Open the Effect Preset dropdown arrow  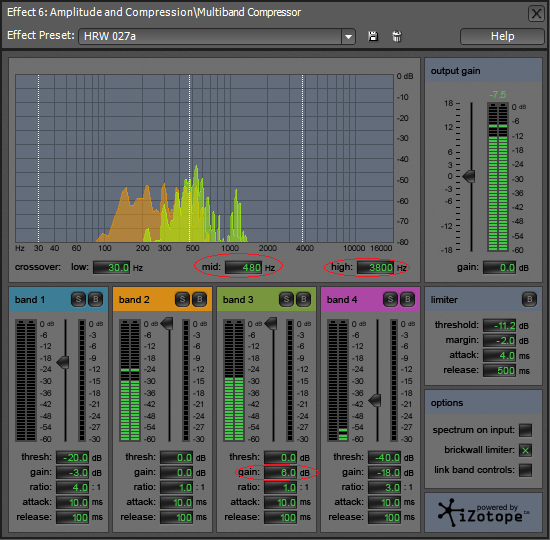pyautogui.click(x=348, y=36)
